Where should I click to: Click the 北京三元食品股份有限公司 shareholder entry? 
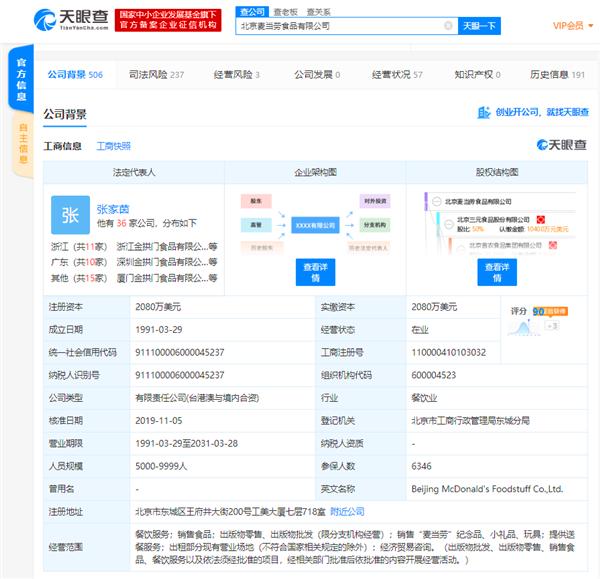(x=493, y=220)
